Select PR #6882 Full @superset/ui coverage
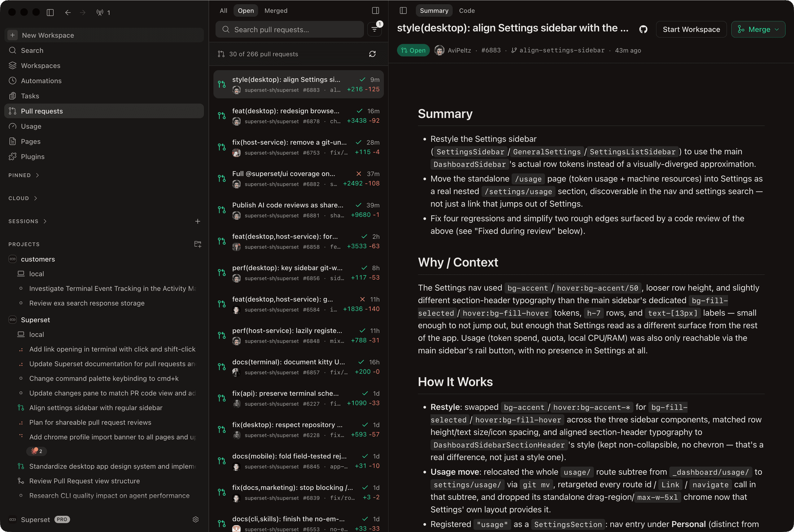Viewport: 794px width, 532px height. [298, 179]
